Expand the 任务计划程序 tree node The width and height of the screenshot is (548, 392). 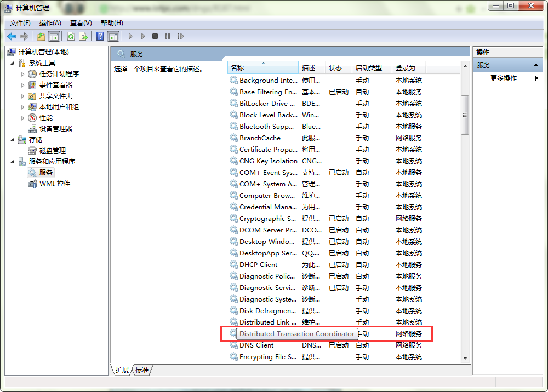pos(22,74)
